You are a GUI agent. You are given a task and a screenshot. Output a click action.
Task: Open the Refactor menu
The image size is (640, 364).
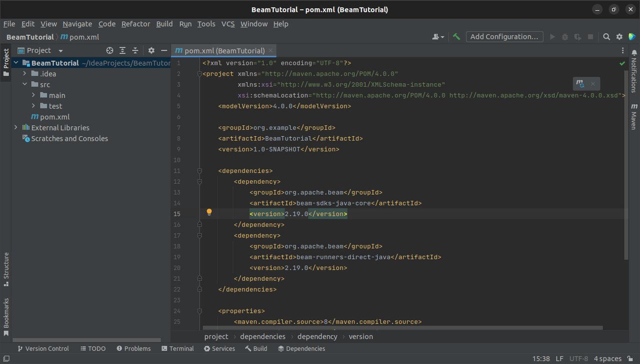click(135, 23)
